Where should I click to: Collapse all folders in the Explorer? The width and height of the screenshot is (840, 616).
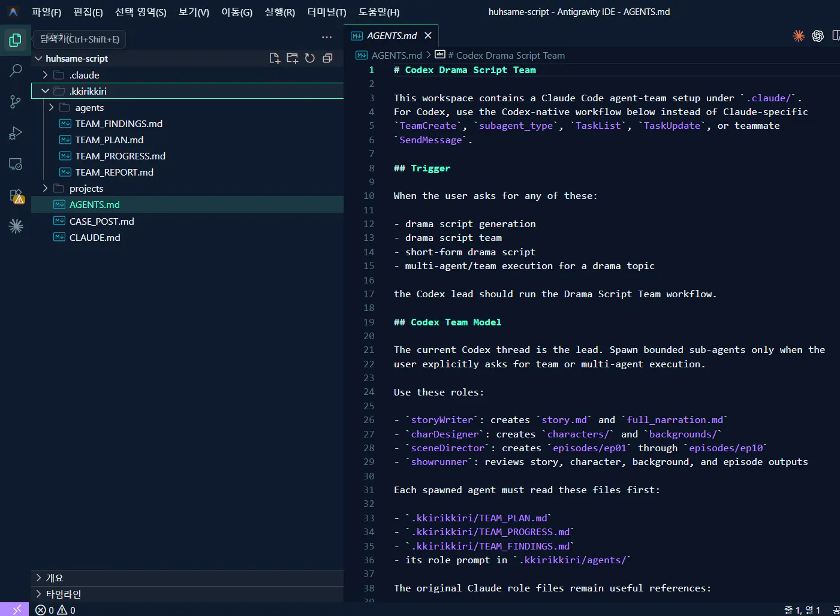pyautogui.click(x=327, y=58)
